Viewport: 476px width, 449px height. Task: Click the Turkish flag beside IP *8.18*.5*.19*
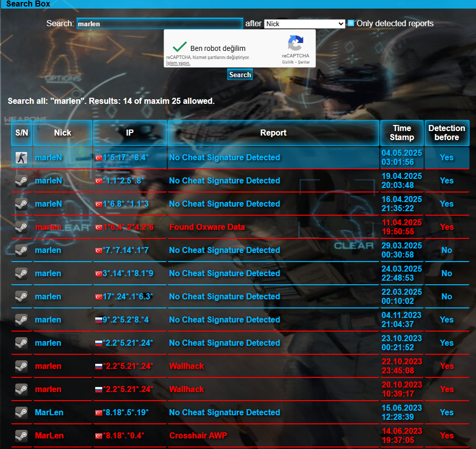tap(98, 413)
